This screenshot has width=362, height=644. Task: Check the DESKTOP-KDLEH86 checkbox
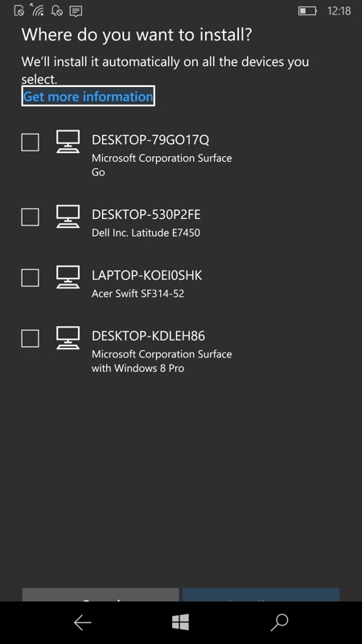(30, 338)
